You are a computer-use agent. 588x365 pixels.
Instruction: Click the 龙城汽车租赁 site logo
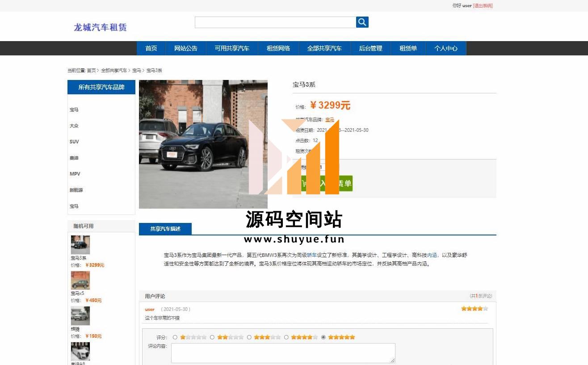point(100,27)
